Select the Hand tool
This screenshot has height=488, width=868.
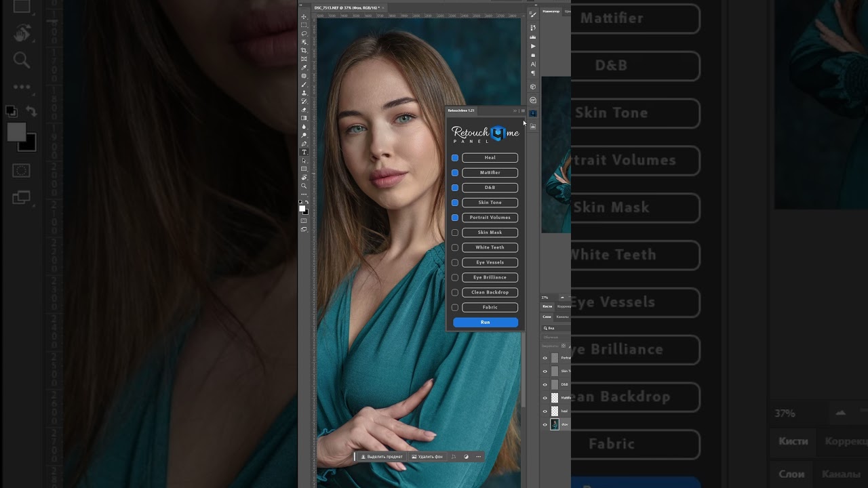coord(304,177)
